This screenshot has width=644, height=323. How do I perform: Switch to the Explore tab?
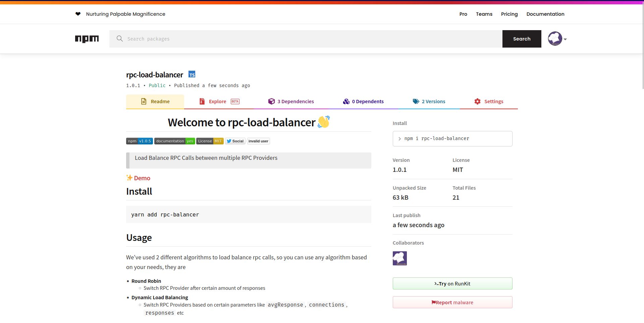click(x=219, y=102)
